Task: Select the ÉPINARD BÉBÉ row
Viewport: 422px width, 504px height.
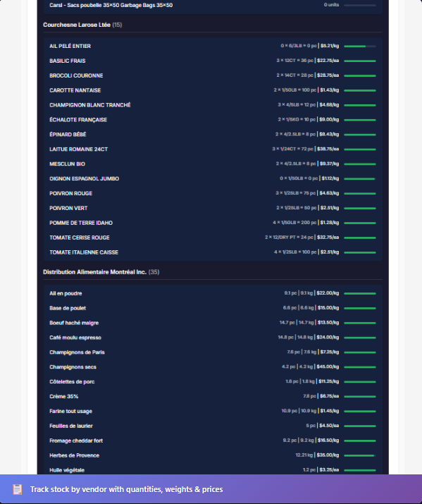Action: pyautogui.click(x=213, y=135)
